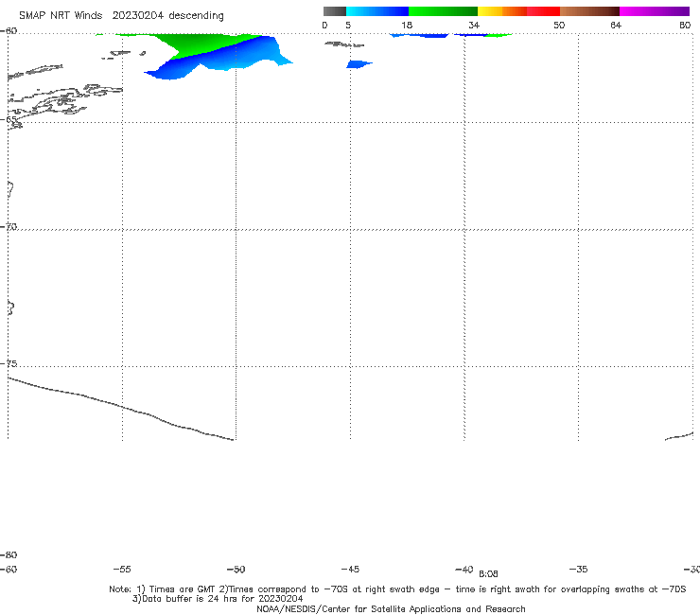Click the latitude label "-75"
Image resolution: width=700 pixels, height=615 pixels.
point(9,363)
